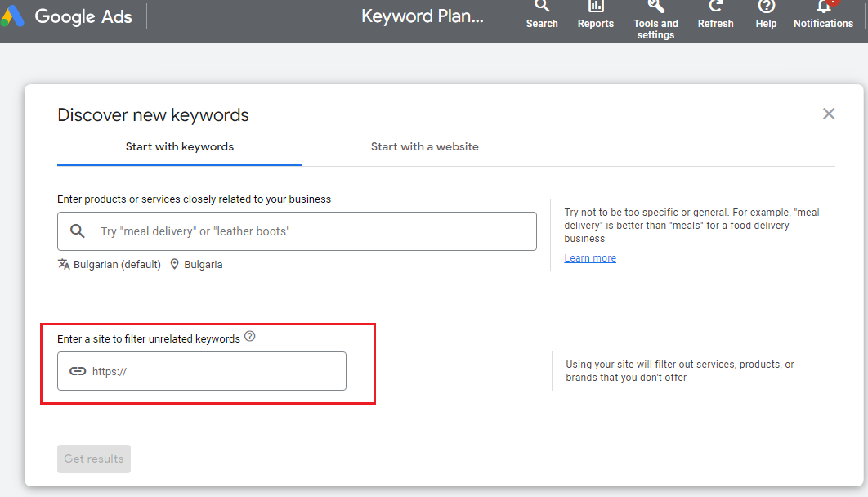Click the Keyword Planner page title
The image size is (868, 497).
[x=423, y=16]
